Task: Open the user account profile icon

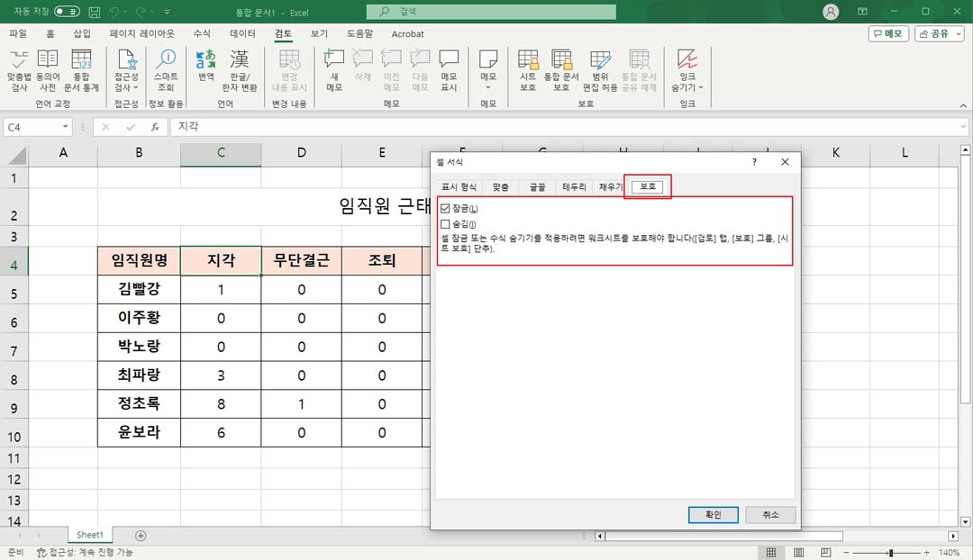Action: pos(831,12)
